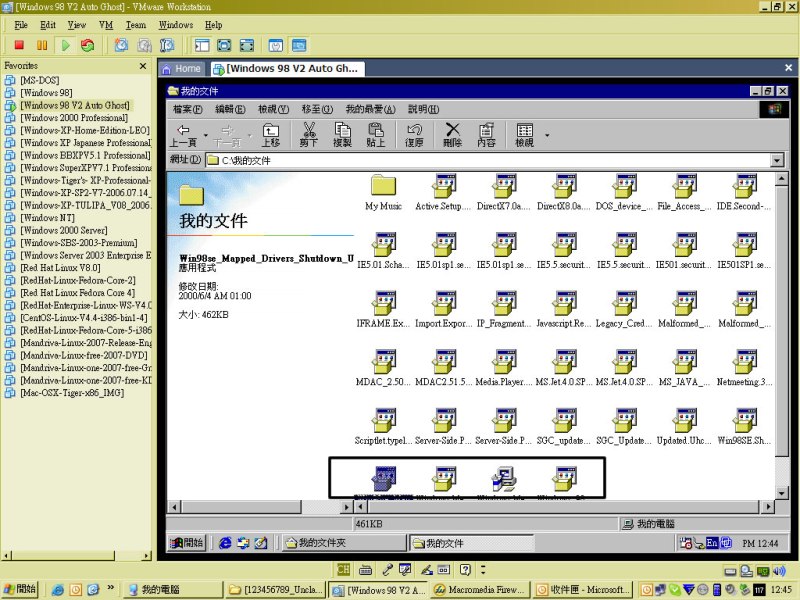Click the Take Snapshot toolbar icon
Viewport: 800px width, 600px height.
click(x=121, y=45)
